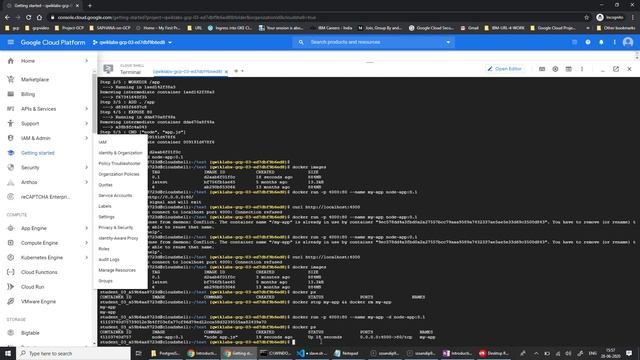The width and height of the screenshot is (640, 360).
Task: Expand the Kubernetes Engine submenu arrow
Action: 87,258
